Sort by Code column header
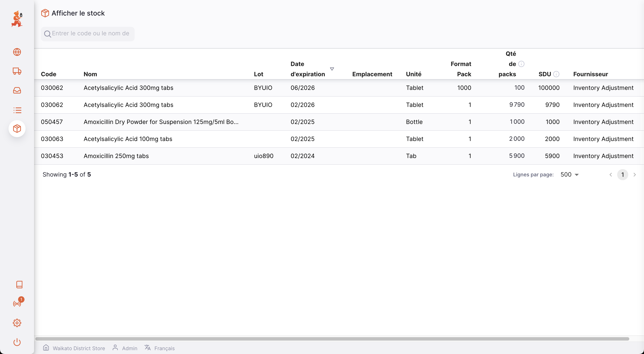The height and width of the screenshot is (354, 644). point(49,74)
